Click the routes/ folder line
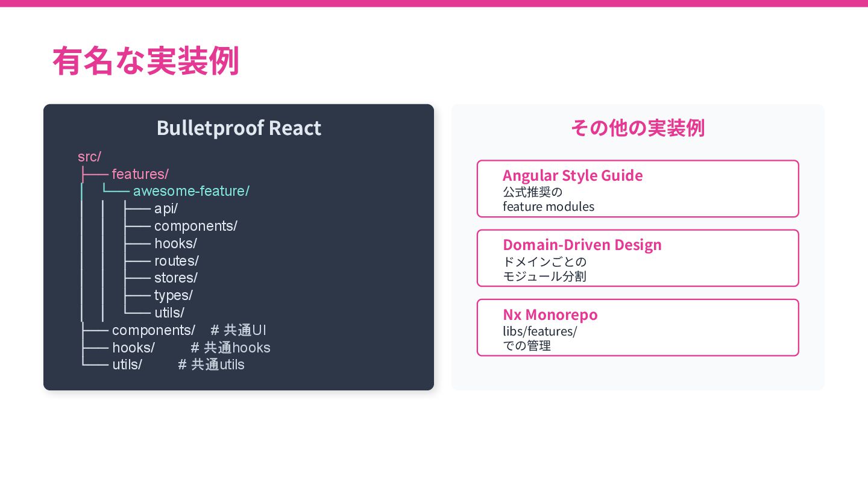Image resolution: width=868 pixels, height=488 pixels. point(176,261)
